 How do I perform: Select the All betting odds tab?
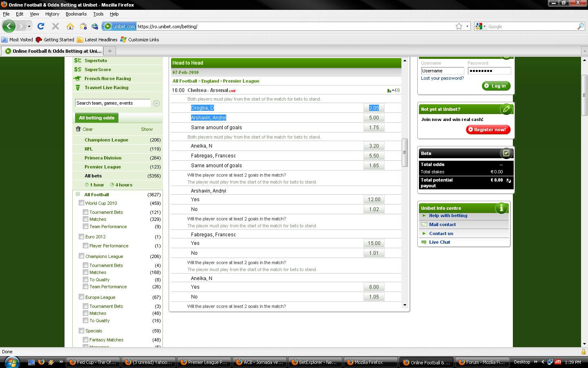[x=97, y=118]
